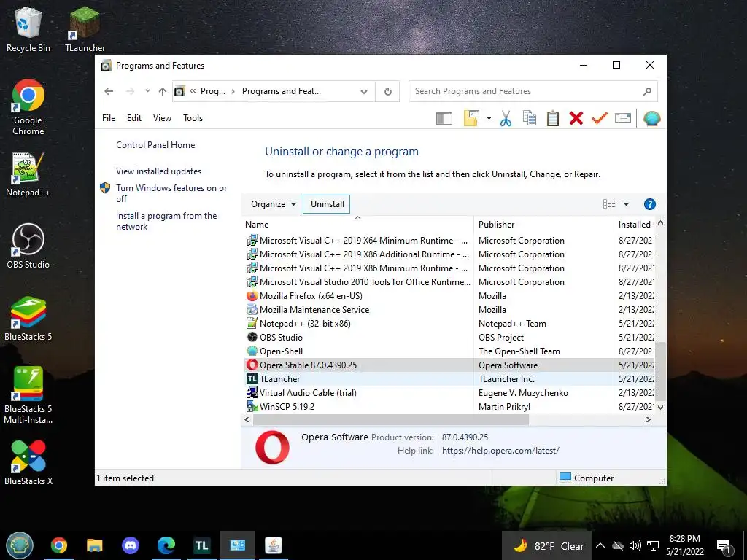Click the search magnifier icon
Screen dimensions: 747x560
coord(647,91)
